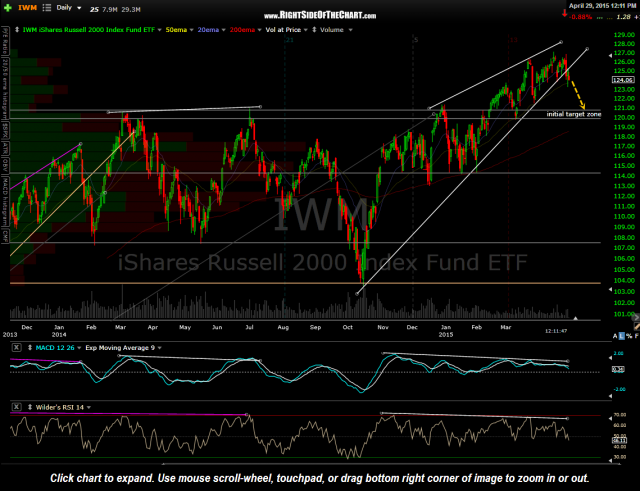Screen dimensions: 640x491
Task: Click the 12:11:47 clock text
Action: pyautogui.click(x=556, y=331)
